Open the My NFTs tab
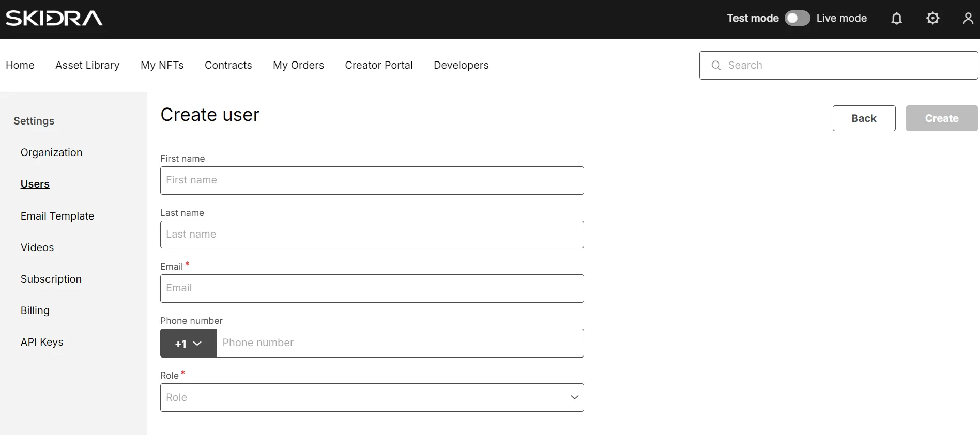 (162, 65)
